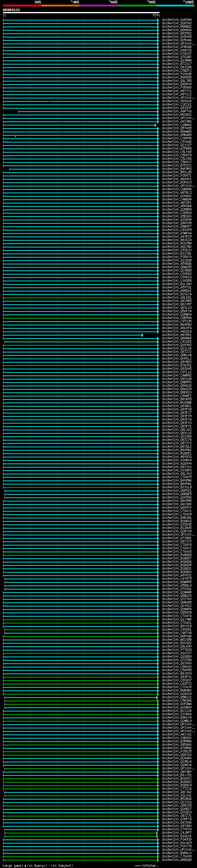Click arrowhead ending UniRef100_C1NAA3 alignment
The image size is (197, 868).
(x=156, y=125)
